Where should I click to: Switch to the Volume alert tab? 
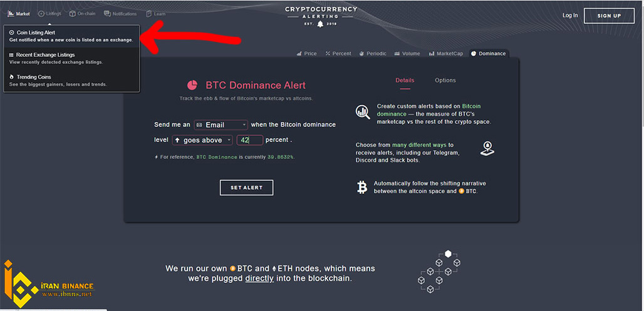point(407,53)
